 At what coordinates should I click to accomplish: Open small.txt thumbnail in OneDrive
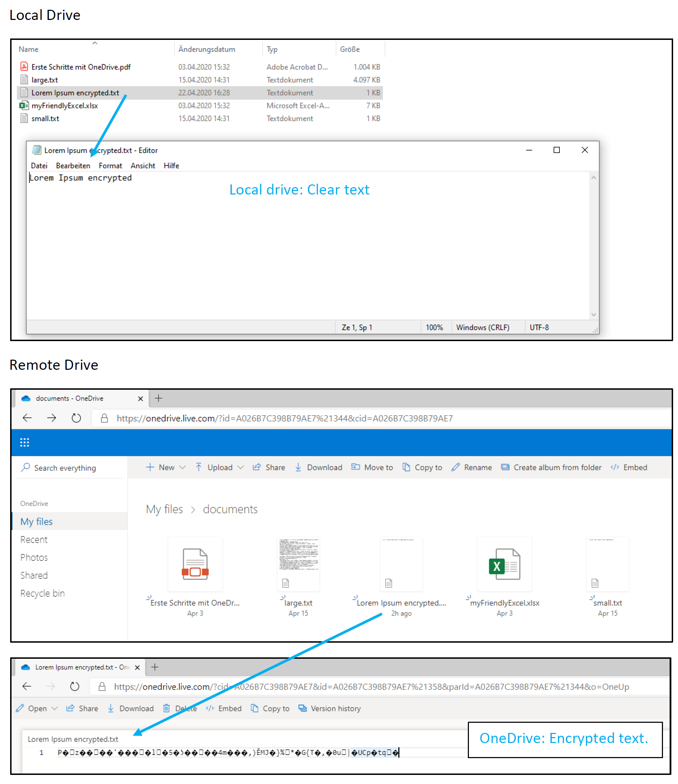[x=608, y=563]
